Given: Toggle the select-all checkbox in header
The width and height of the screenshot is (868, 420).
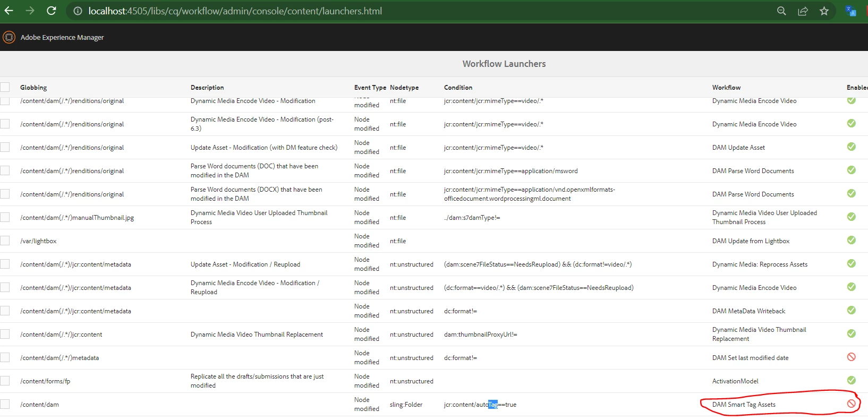Looking at the screenshot, I should tap(5, 87).
